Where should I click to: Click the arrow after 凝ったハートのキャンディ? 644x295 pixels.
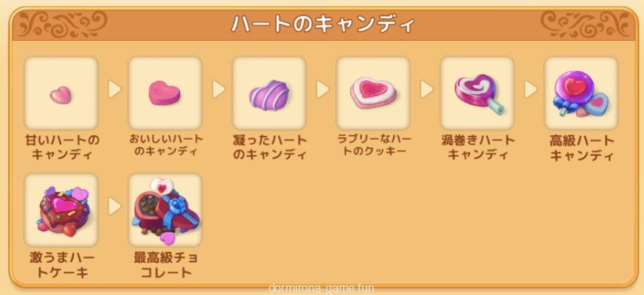click(323, 89)
